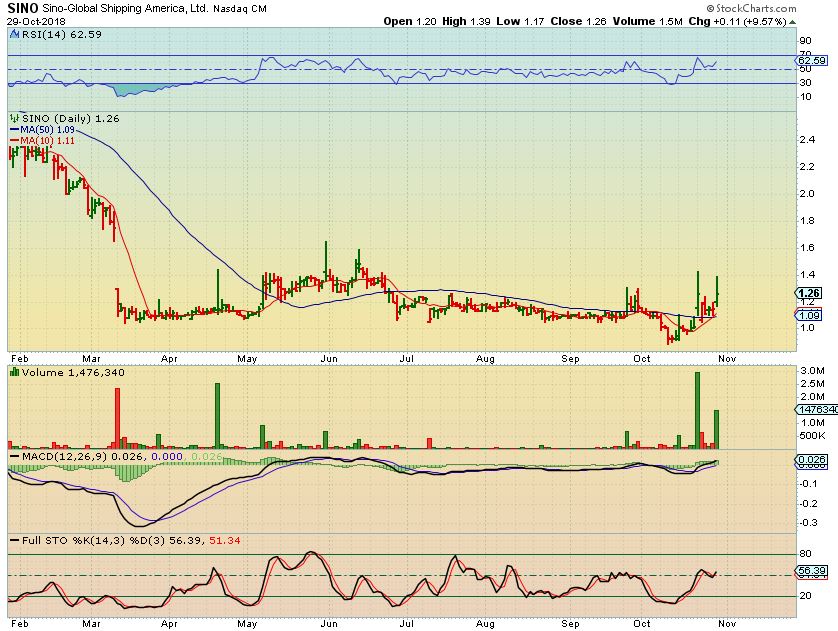Click the Low 1.17 value
Screen dimensions: 838x631
pos(520,21)
